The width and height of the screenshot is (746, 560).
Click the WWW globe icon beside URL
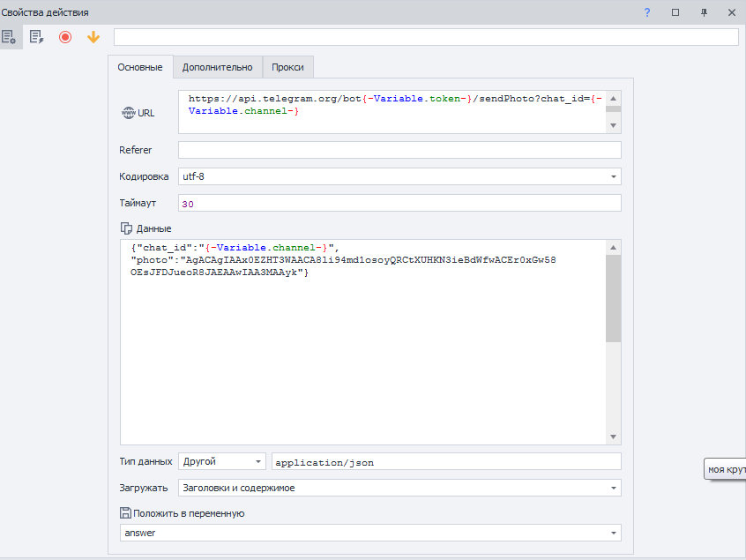127,113
